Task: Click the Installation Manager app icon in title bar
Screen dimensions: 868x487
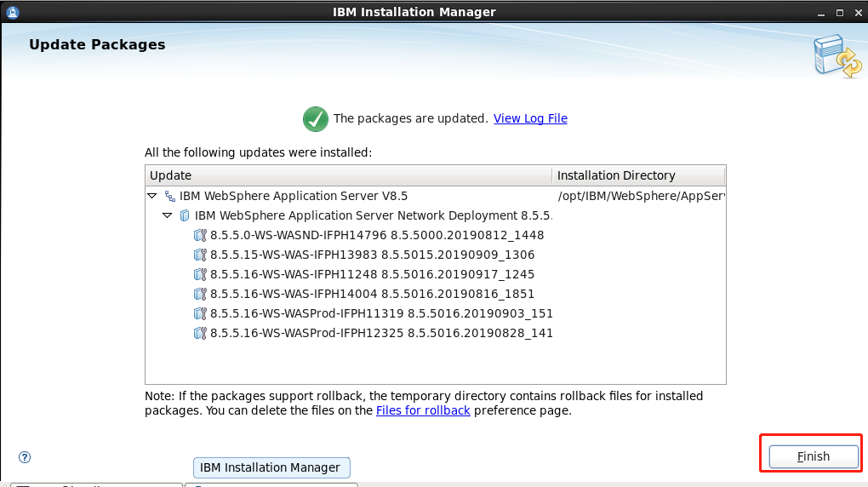Action: 13,12
